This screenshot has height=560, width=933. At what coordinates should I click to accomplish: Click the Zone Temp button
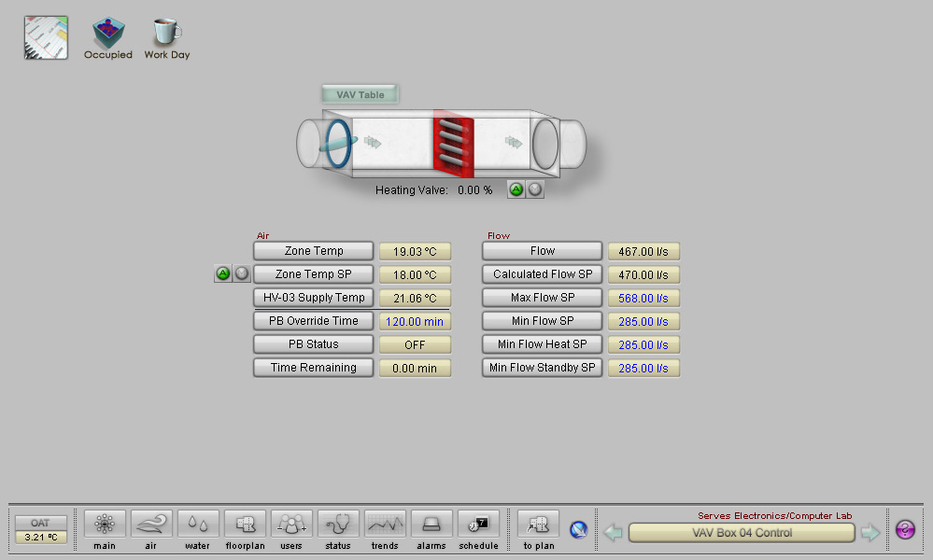point(314,251)
